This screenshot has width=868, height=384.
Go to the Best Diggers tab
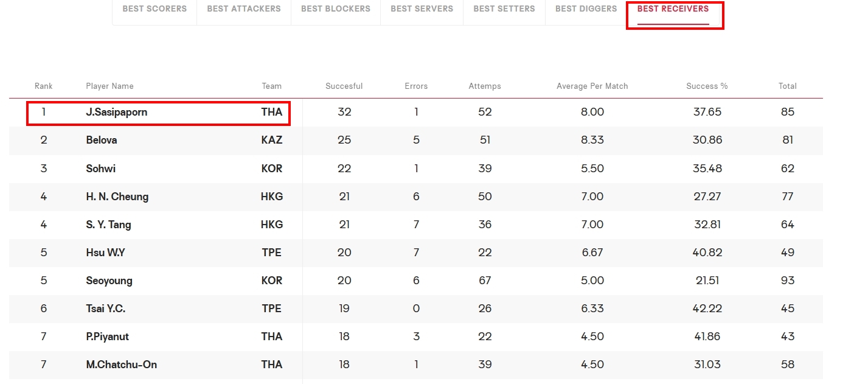586,9
